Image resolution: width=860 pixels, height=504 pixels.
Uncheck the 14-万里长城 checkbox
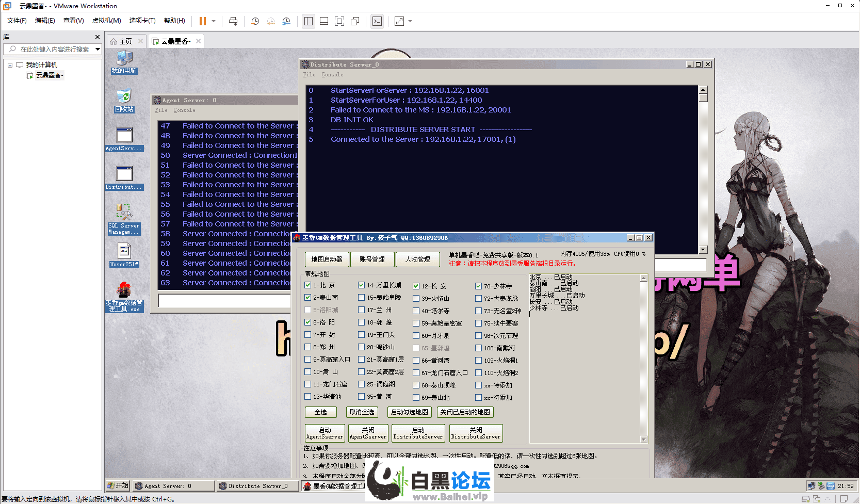[362, 285]
